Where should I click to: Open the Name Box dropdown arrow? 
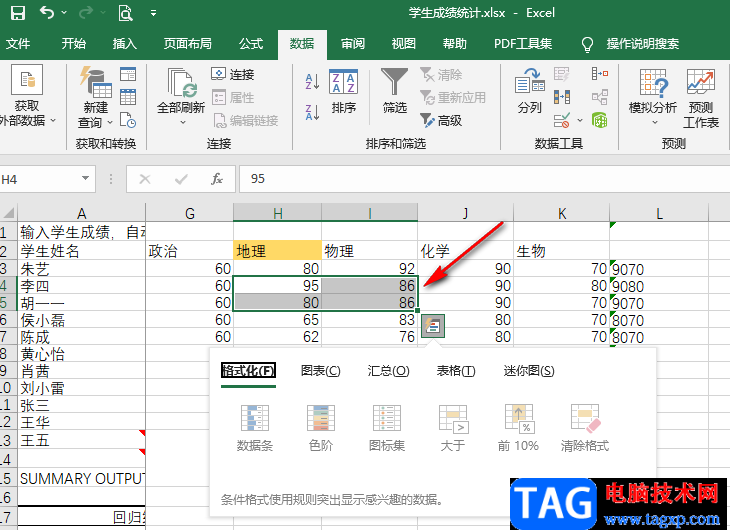85,178
